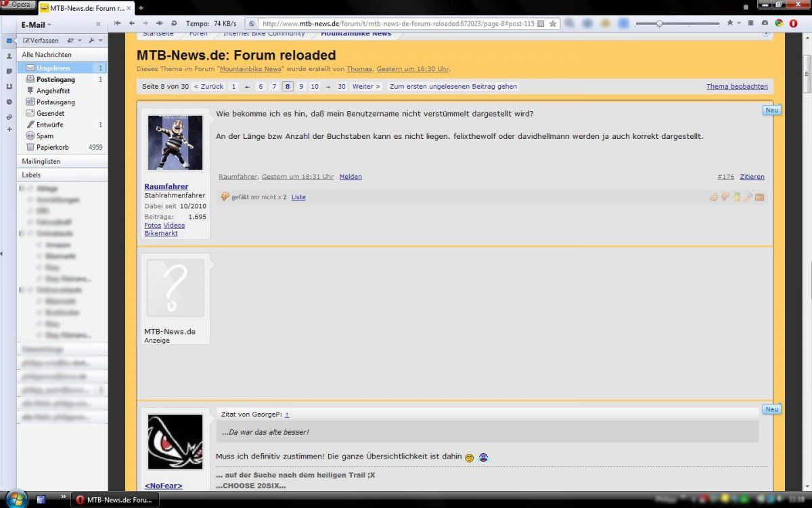Close the E-Mail panel
Screen dimensions: 812x508
[x=98, y=24]
